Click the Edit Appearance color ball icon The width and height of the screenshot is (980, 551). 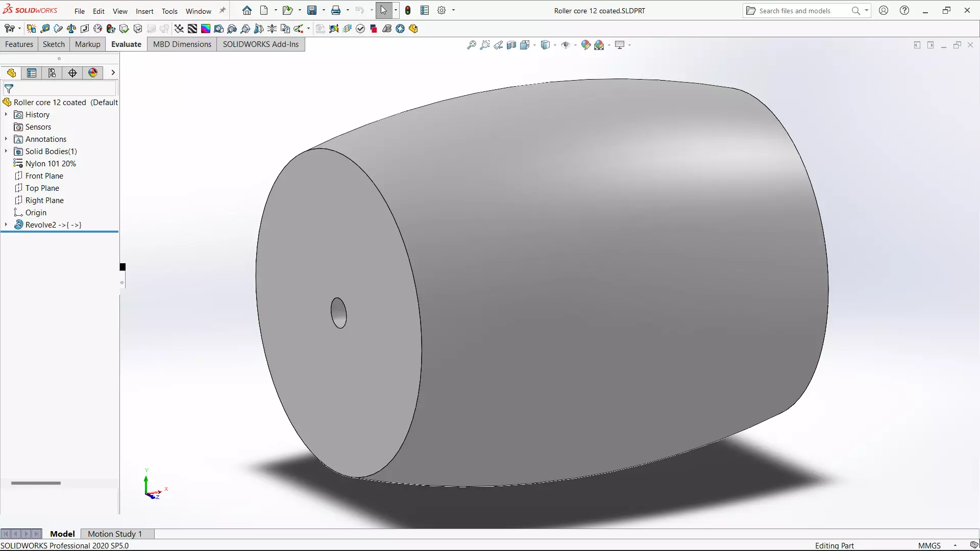(586, 45)
